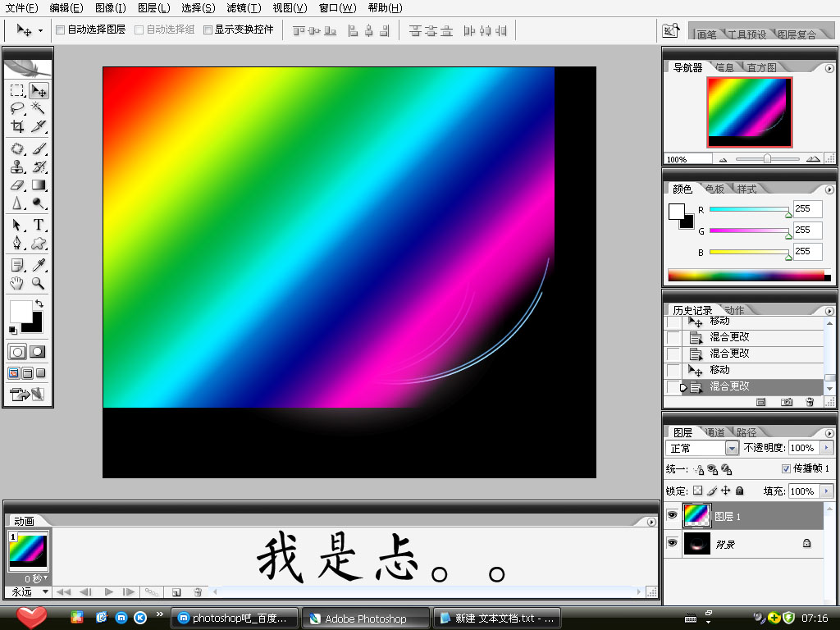
Task: Open Color panel options menu
Action: [829, 189]
